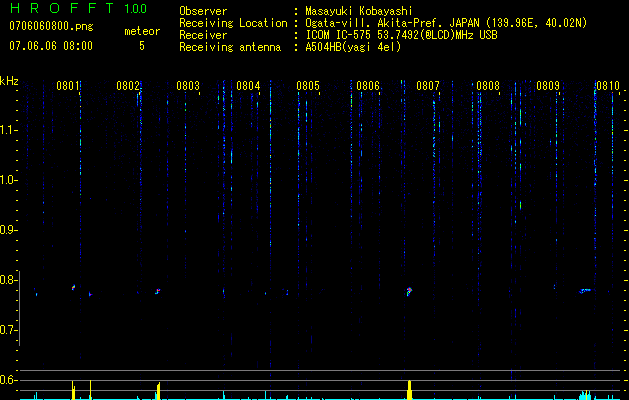
Task: Click the 0.9 kHz axis label
Action: (x=8, y=230)
